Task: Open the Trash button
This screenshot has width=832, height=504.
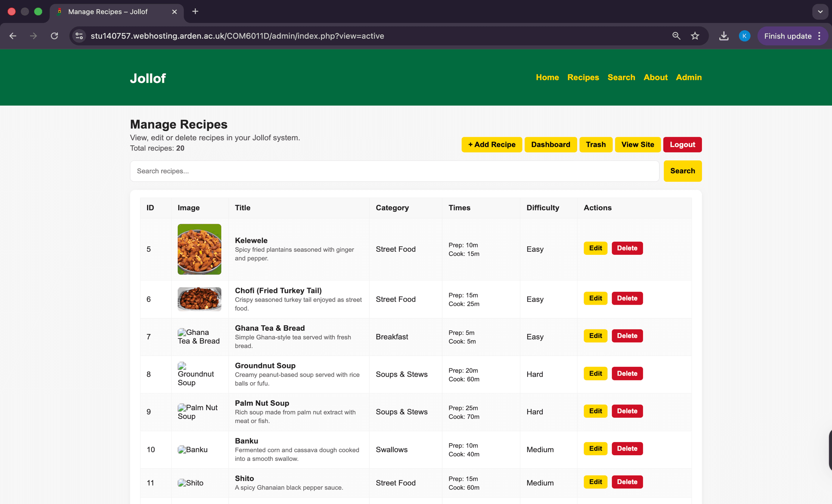Action: 596,144
